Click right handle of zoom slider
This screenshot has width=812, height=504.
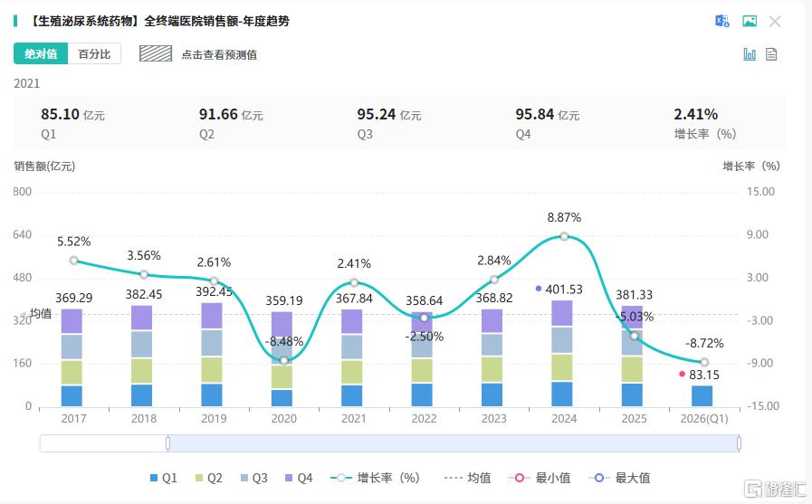coord(739,443)
